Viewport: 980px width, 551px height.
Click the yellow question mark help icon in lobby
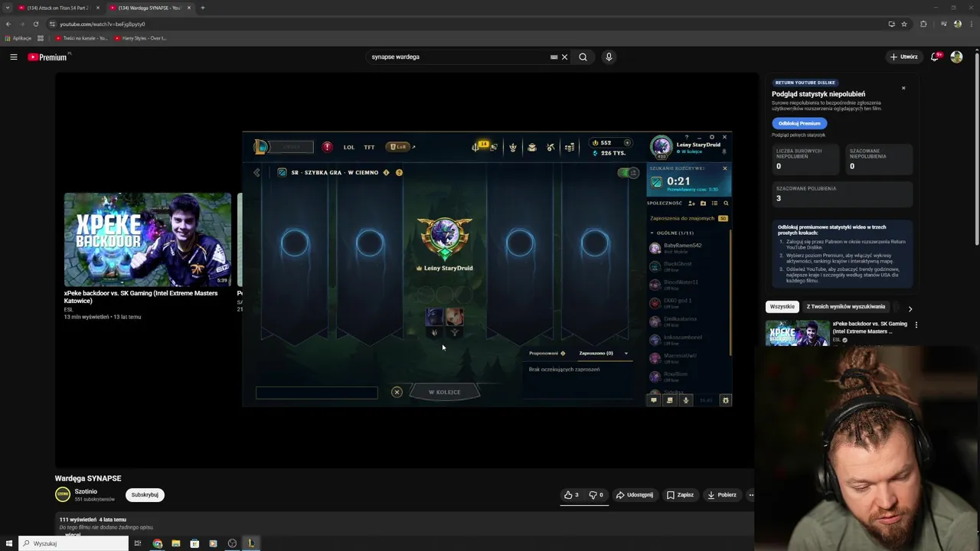[399, 172]
